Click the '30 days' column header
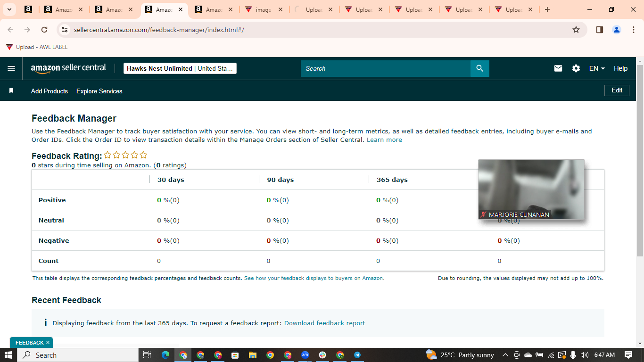 pyautogui.click(x=171, y=180)
